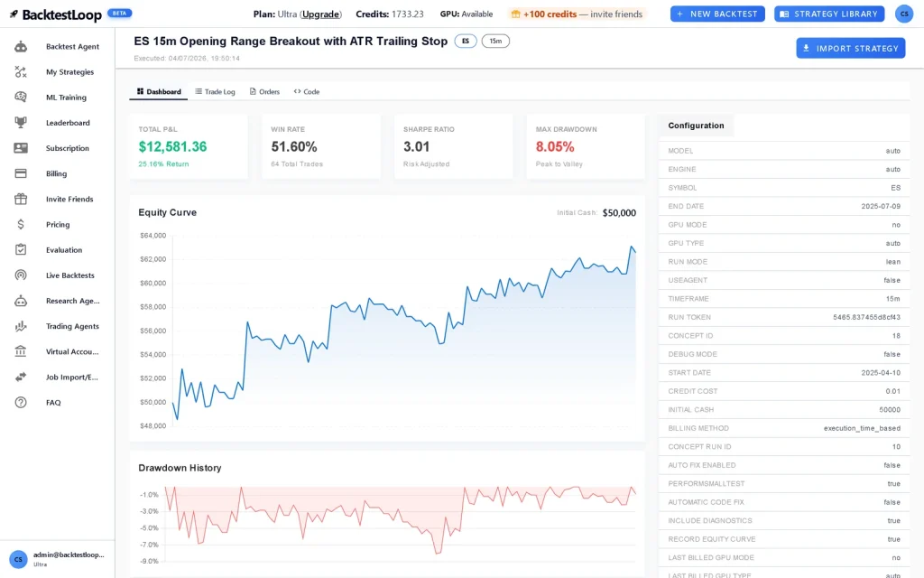Open Subscription card icon
This screenshot has width=924, height=578.
[21, 148]
